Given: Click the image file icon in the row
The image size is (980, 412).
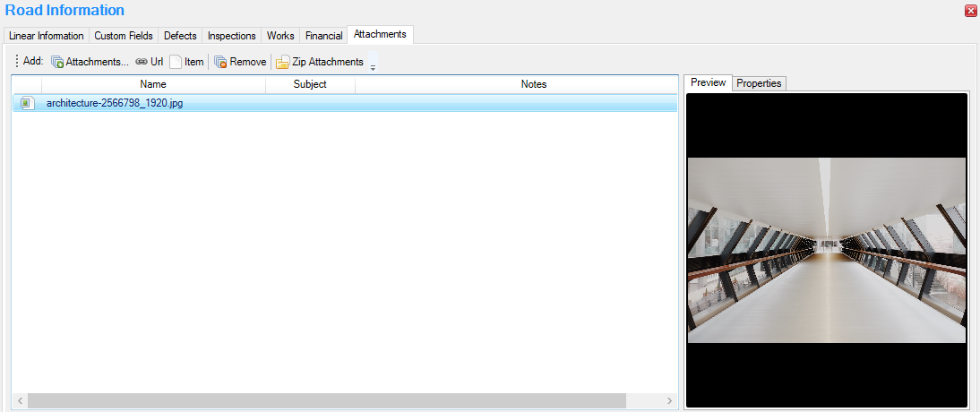Looking at the screenshot, I should (26, 103).
